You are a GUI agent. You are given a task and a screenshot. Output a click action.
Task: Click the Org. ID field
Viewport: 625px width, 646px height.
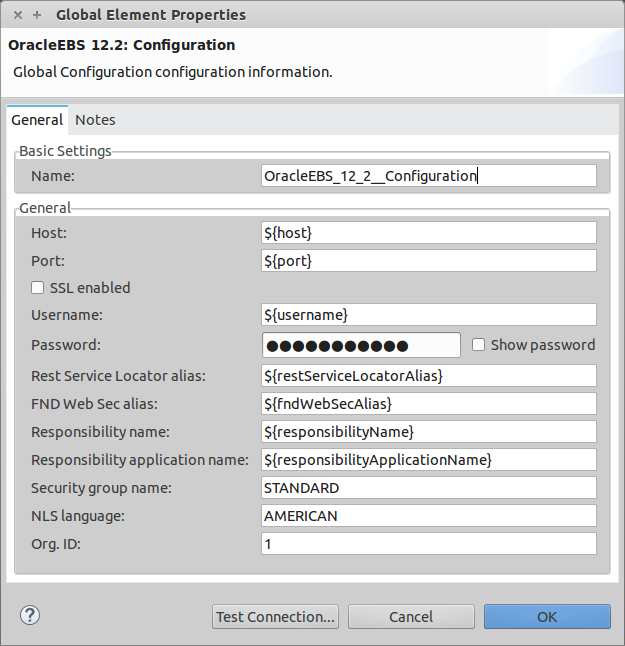(x=428, y=544)
